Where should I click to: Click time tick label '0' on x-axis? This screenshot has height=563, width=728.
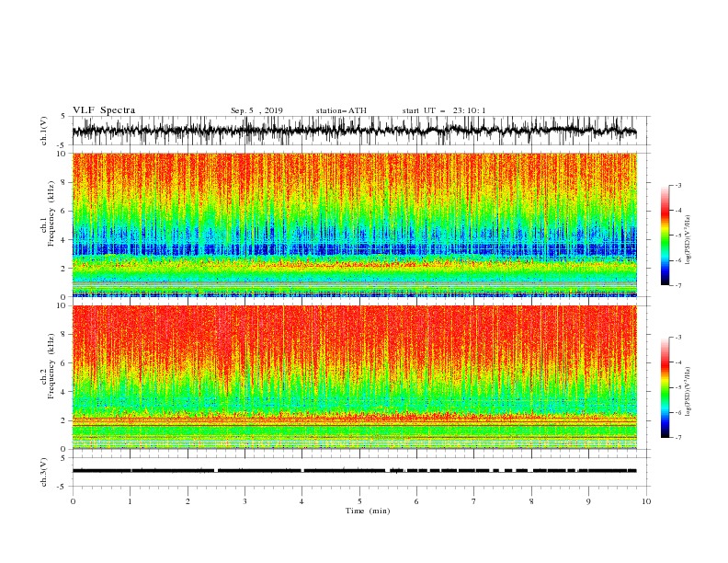coord(73,501)
